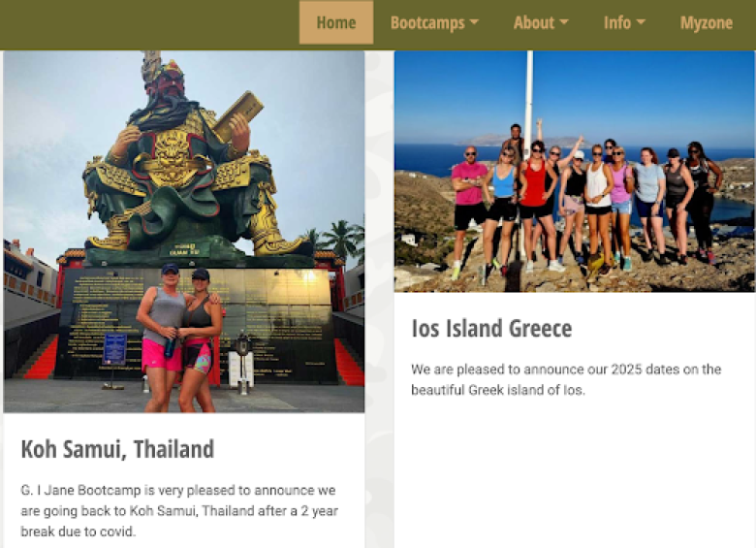This screenshot has width=756, height=548.
Task: Open the About menu item
Action: [533, 22]
